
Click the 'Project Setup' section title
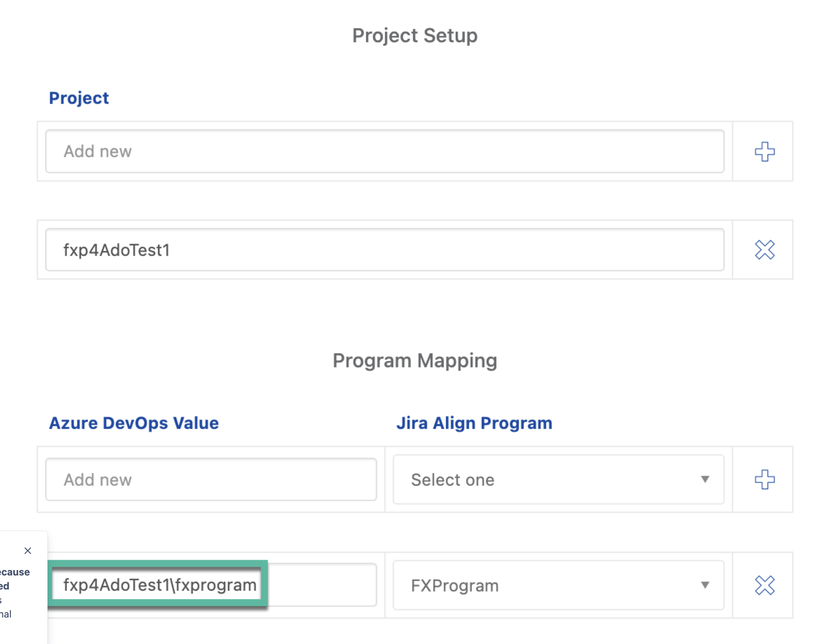[415, 36]
